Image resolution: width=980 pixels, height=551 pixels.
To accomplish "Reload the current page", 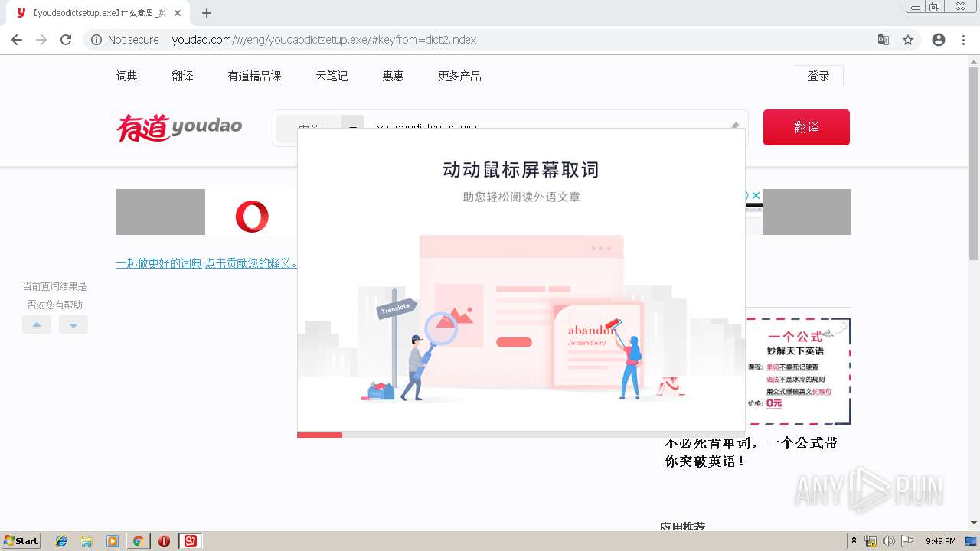I will click(x=66, y=40).
